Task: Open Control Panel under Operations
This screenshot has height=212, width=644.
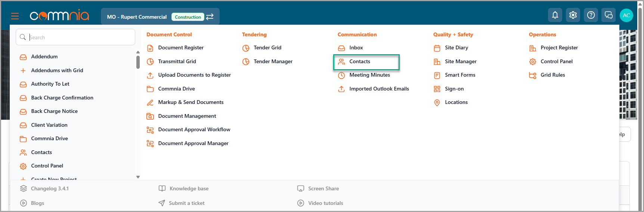Action: [x=557, y=61]
